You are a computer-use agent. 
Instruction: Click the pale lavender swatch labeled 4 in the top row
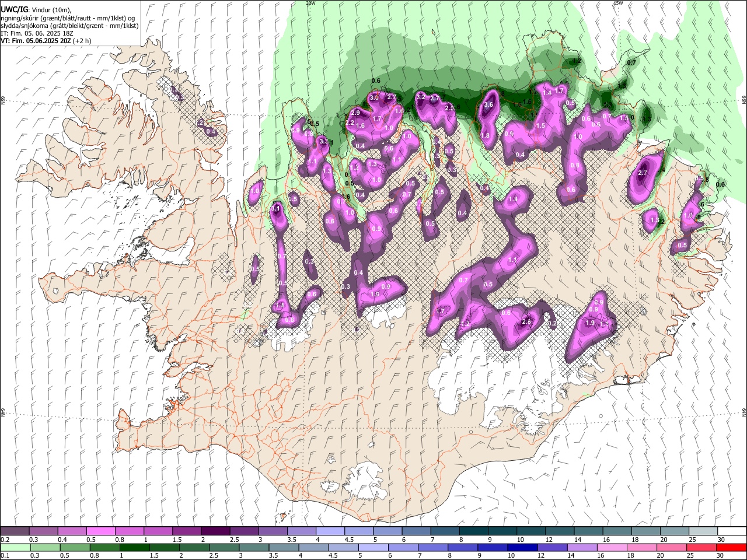(x=330, y=531)
